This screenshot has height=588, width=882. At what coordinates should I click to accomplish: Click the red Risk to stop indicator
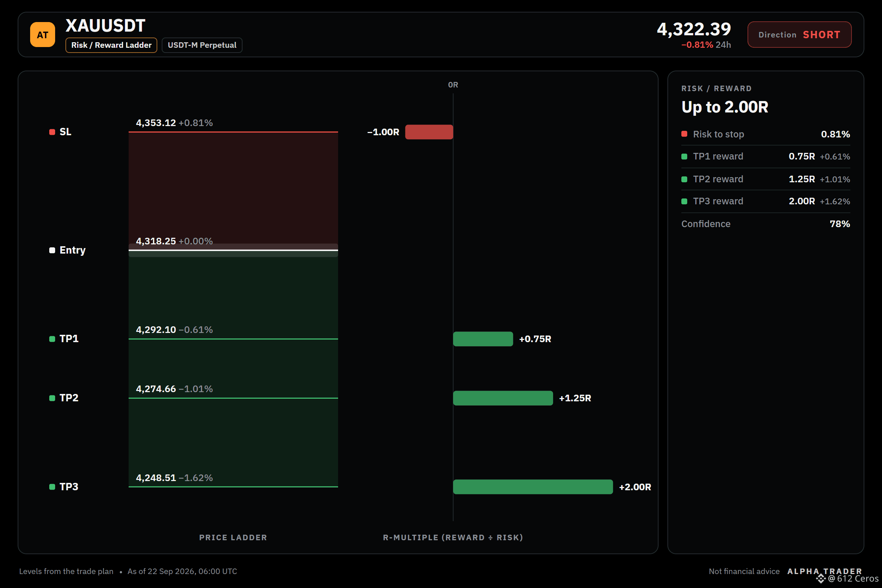tap(684, 134)
